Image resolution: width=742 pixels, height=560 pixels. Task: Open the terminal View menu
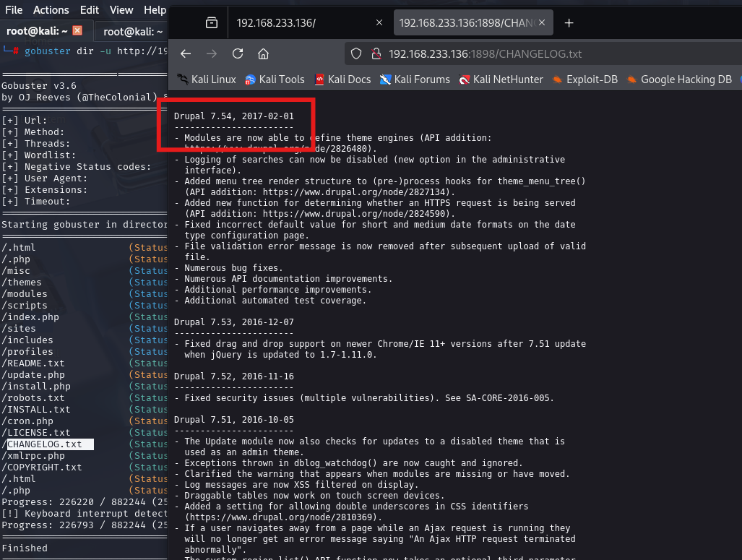pos(121,10)
